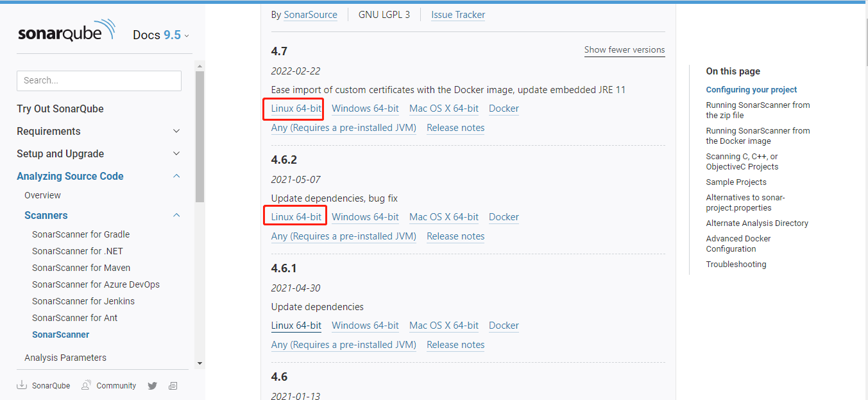
Task: Jump to Configuring your project
Action: (751, 90)
